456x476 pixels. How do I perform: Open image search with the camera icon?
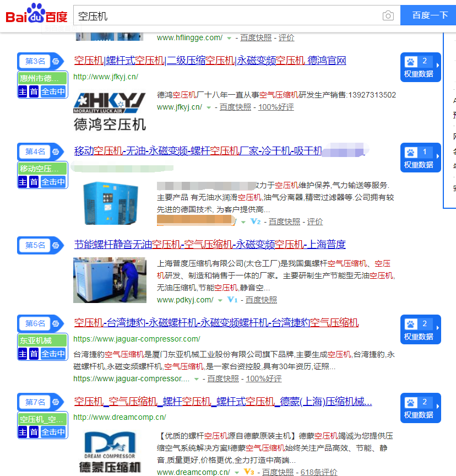click(388, 15)
